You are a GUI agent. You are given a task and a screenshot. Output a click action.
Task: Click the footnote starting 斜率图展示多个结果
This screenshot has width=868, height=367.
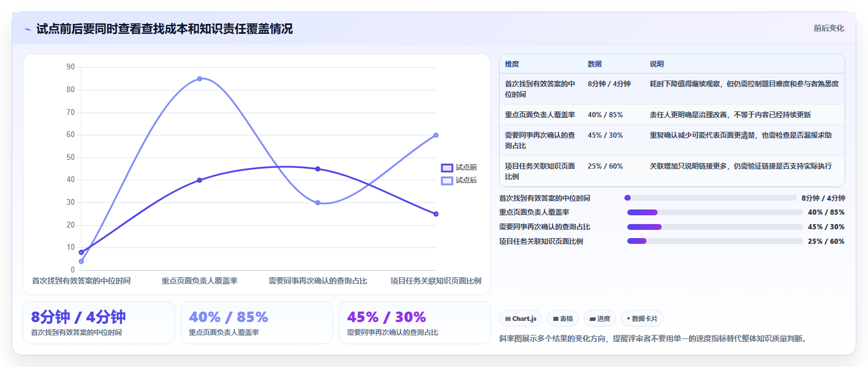(653, 338)
